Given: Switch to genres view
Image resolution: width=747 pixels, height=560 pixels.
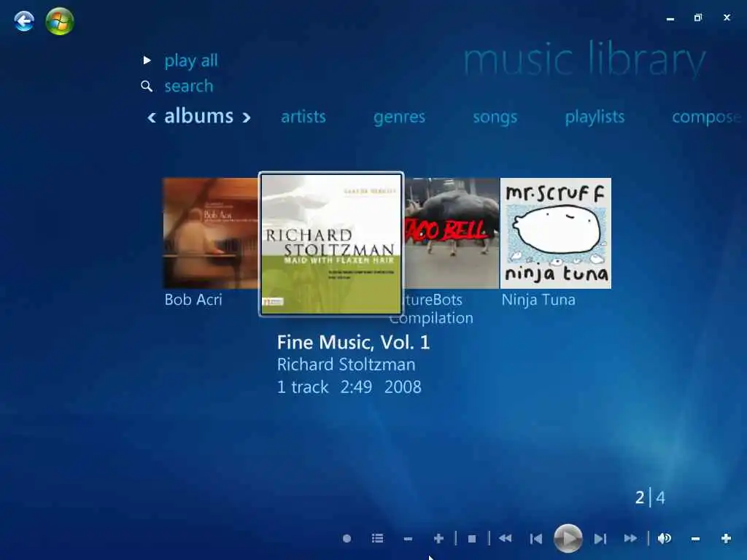Looking at the screenshot, I should (x=399, y=117).
